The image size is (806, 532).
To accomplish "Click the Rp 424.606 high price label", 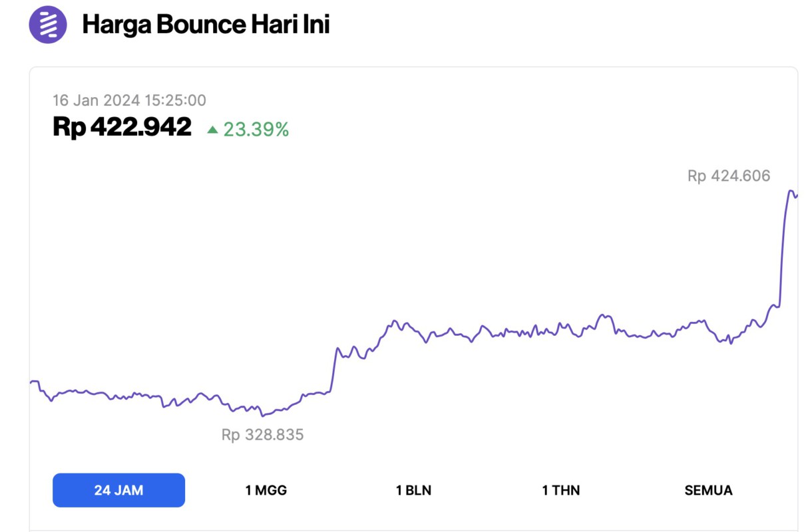I will (x=729, y=176).
